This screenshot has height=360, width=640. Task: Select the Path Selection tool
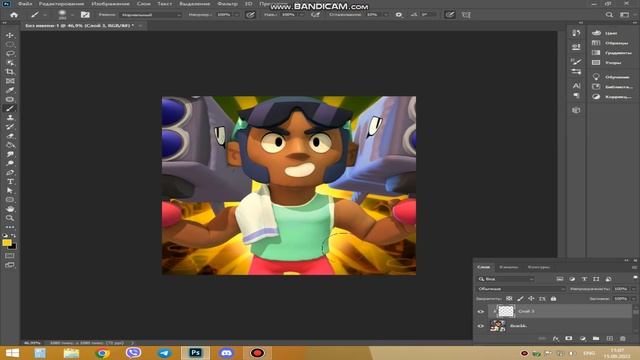(10, 191)
